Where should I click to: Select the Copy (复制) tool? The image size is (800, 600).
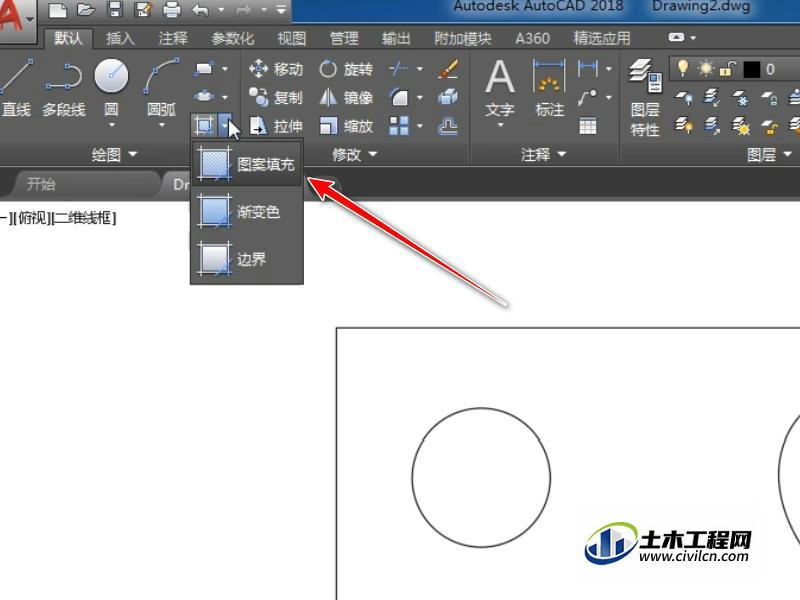tap(276, 97)
